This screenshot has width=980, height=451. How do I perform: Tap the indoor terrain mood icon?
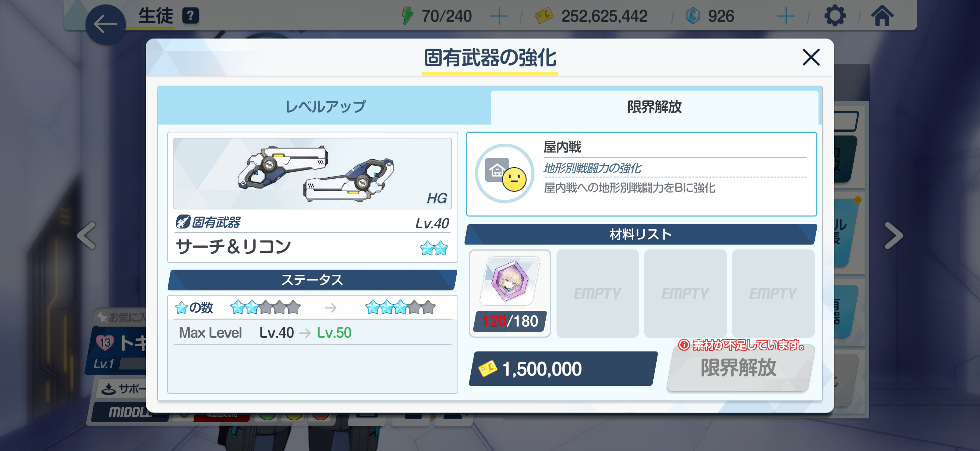[505, 174]
